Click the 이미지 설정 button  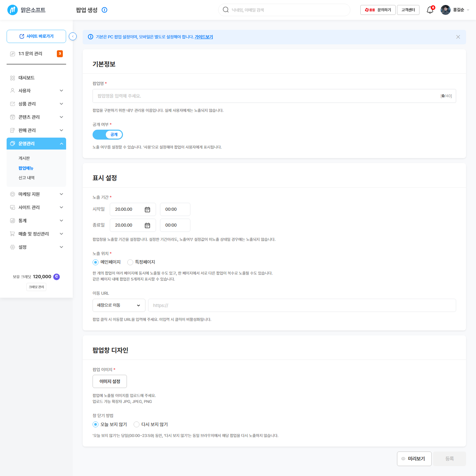pyautogui.click(x=110, y=381)
